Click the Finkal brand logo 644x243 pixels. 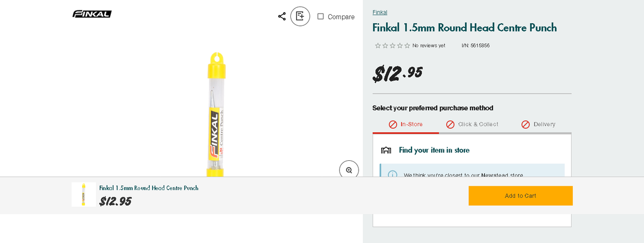92,14
